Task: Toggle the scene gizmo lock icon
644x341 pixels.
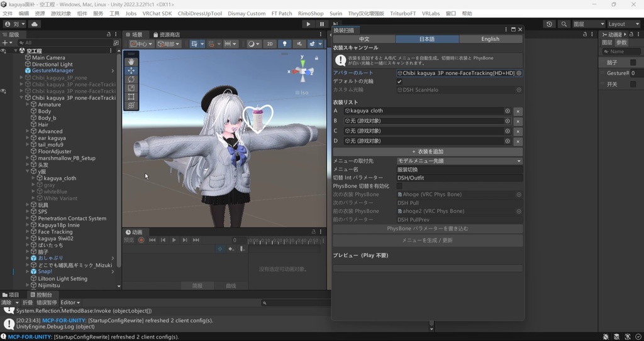Action: (x=316, y=58)
